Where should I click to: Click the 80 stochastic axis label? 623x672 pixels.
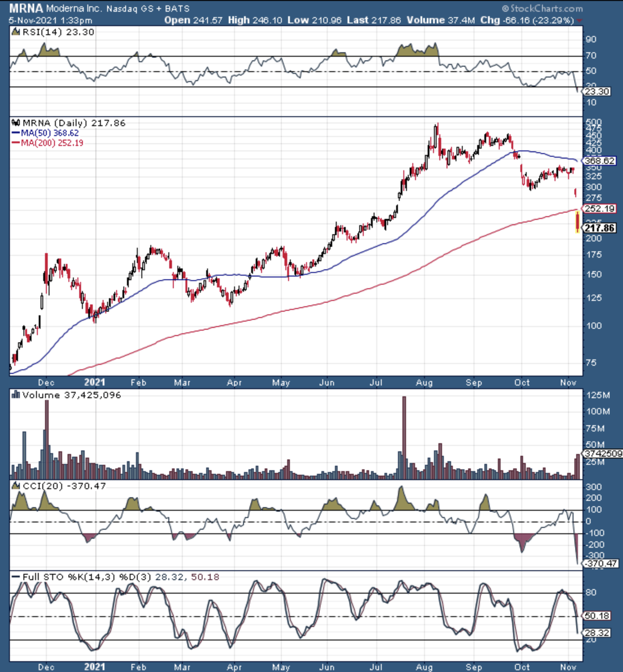[x=591, y=593]
